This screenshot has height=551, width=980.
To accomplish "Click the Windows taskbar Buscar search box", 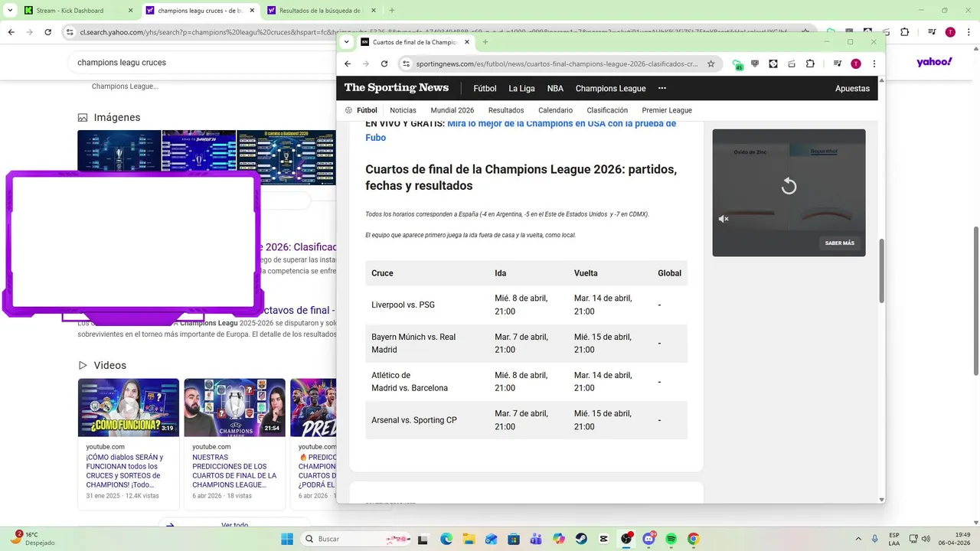I will [x=356, y=539].
